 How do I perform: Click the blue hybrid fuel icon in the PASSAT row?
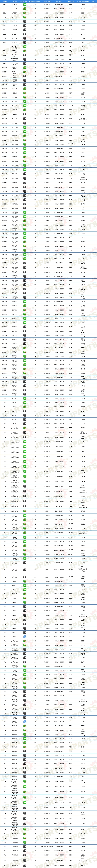[25, 637]
